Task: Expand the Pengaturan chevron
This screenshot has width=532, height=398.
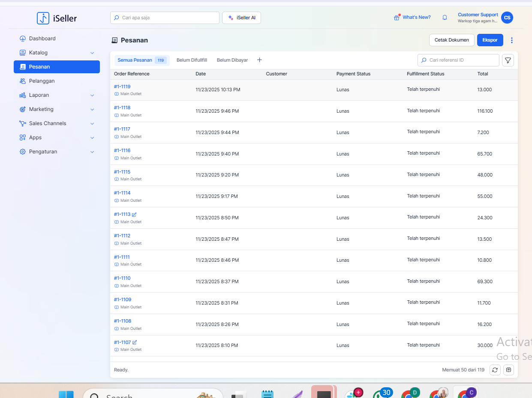Action: pos(92,152)
